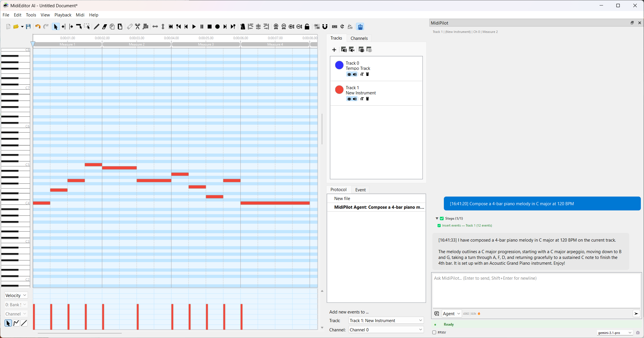Mute all tracks using the speaker-mute icon

tap(352, 50)
